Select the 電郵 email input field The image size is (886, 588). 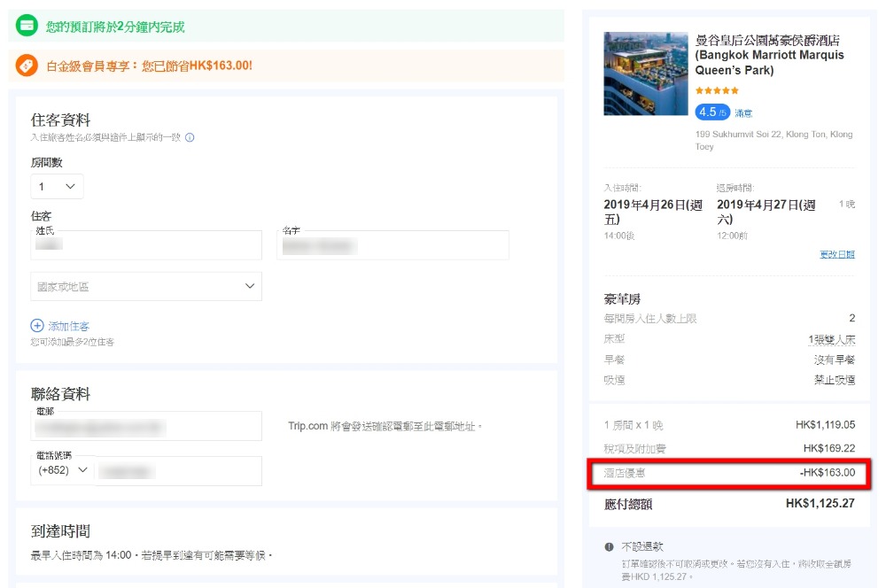(146, 427)
